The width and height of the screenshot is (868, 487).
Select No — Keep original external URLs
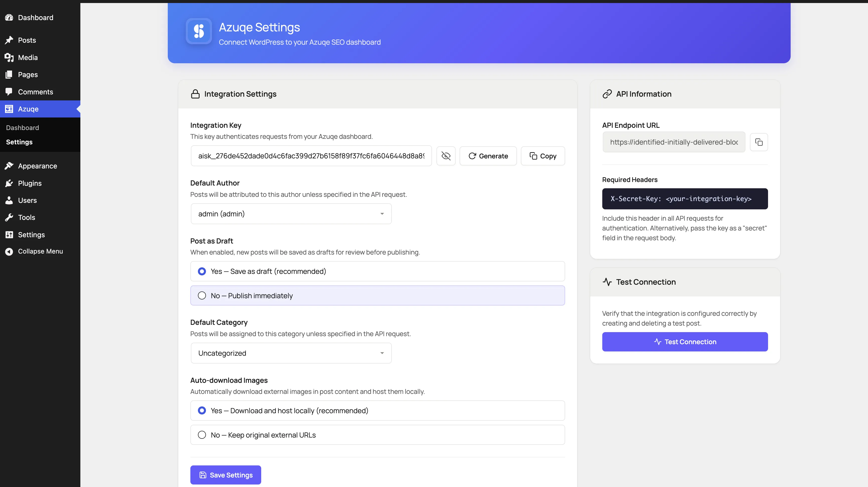pyautogui.click(x=377, y=435)
